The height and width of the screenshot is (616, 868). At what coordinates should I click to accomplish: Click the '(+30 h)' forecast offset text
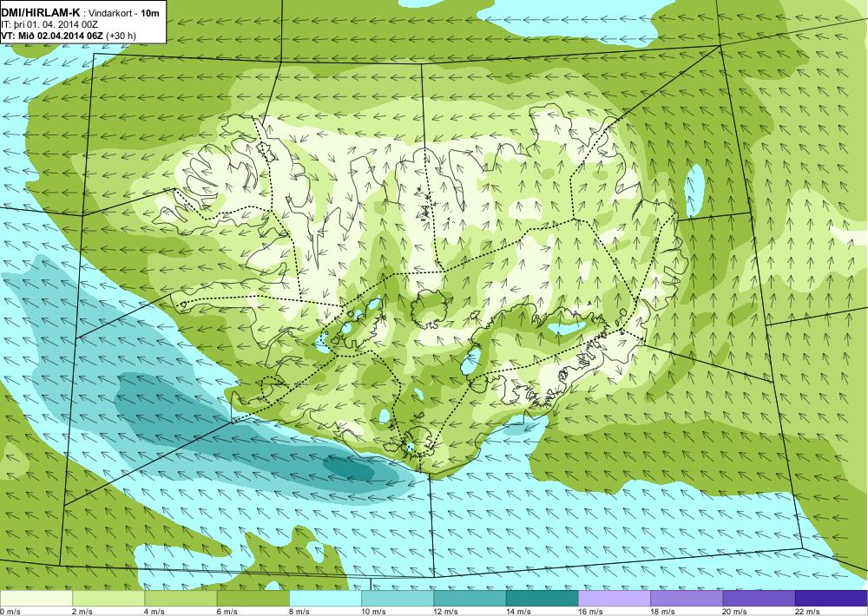pyautogui.click(x=121, y=36)
